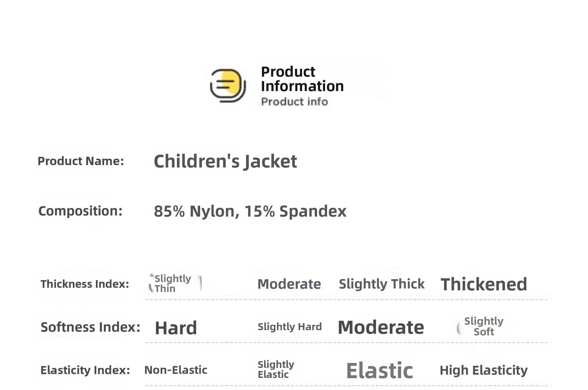The width and height of the screenshot is (588, 390).
Task: Click the gray "Product info" subtitle
Action: [294, 102]
